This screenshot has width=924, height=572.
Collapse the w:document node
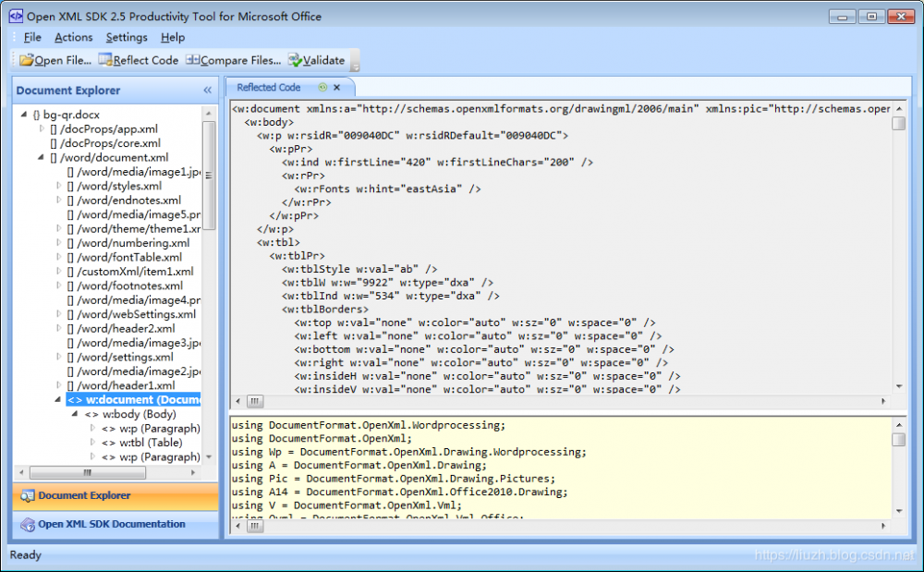(x=57, y=400)
